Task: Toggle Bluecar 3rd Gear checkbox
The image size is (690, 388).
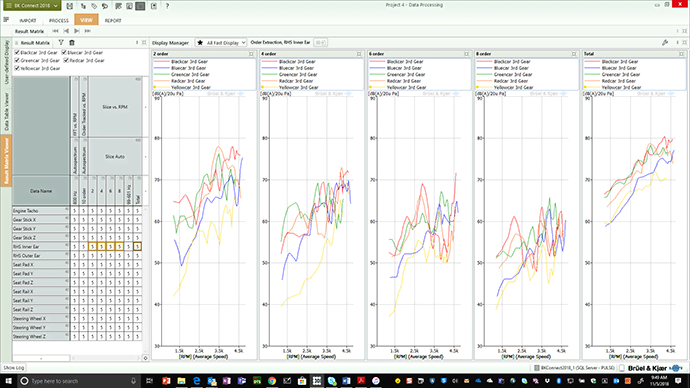Action: [x=64, y=52]
